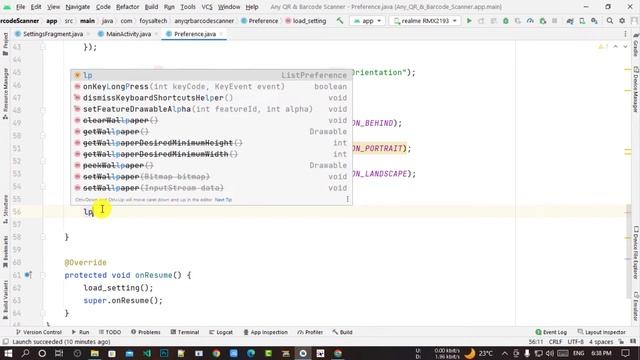
Task: Select onKeyLongPress completion suggestion
Action: click(x=211, y=87)
